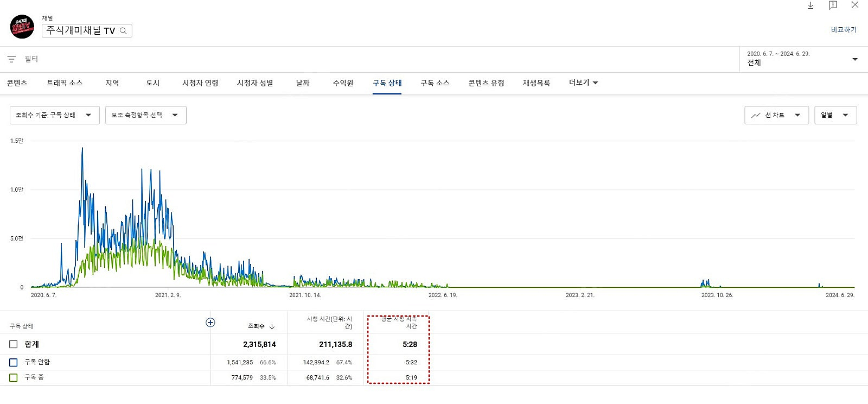
Task: Toggle the 구독 중 green checkbox
Action: coord(14,377)
